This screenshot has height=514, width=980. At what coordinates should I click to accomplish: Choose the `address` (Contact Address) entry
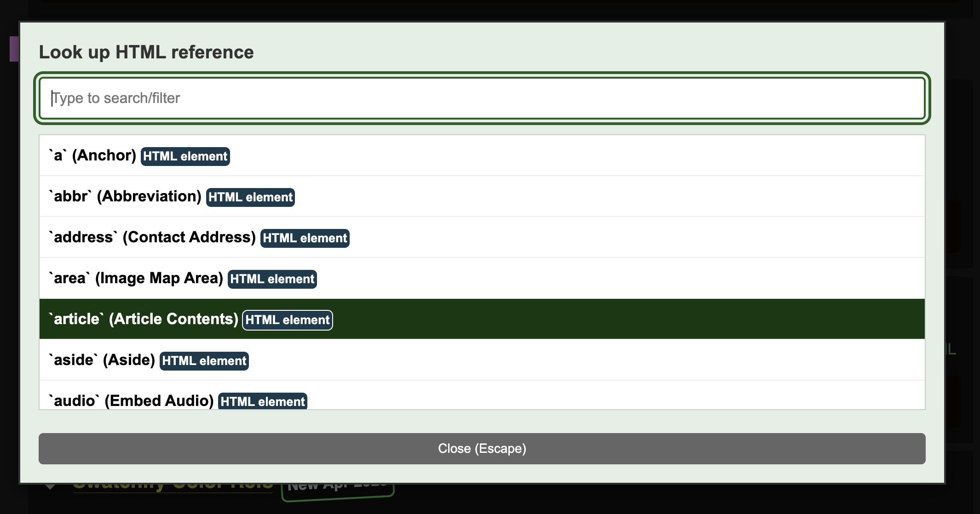(x=482, y=237)
